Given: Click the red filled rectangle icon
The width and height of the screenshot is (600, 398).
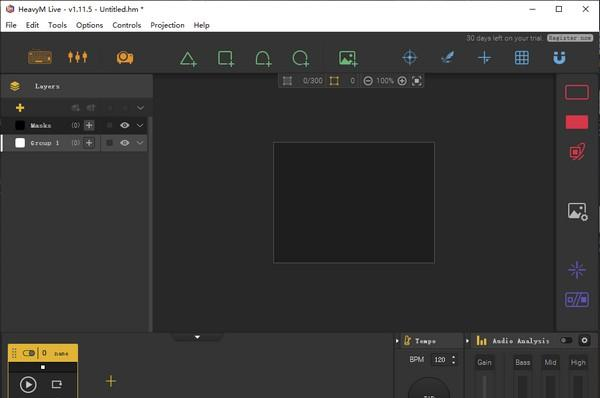Looking at the screenshot, I should (x=577, y=122).
